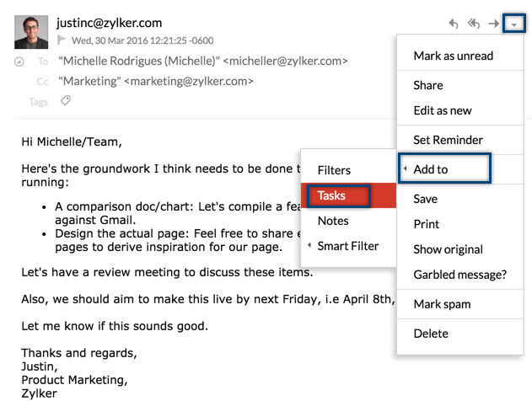
Task: Click the sender's profile photo
Action: click(31, 32)
